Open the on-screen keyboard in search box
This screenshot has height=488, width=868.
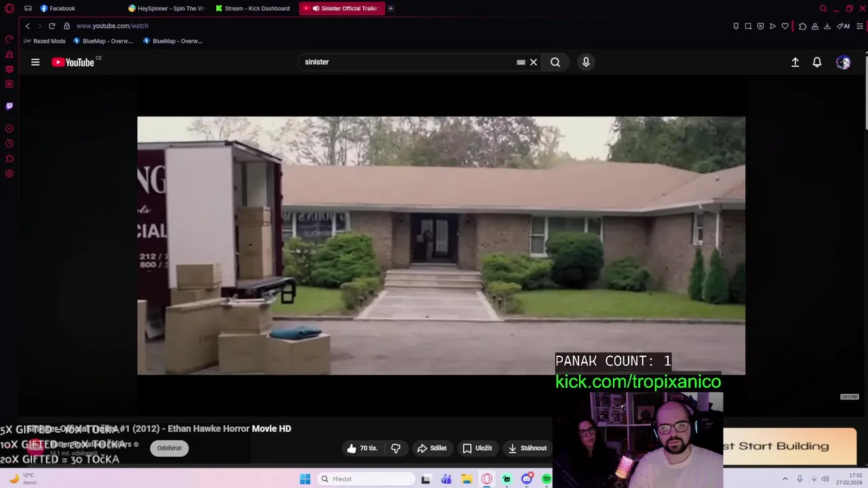[521, 62]
